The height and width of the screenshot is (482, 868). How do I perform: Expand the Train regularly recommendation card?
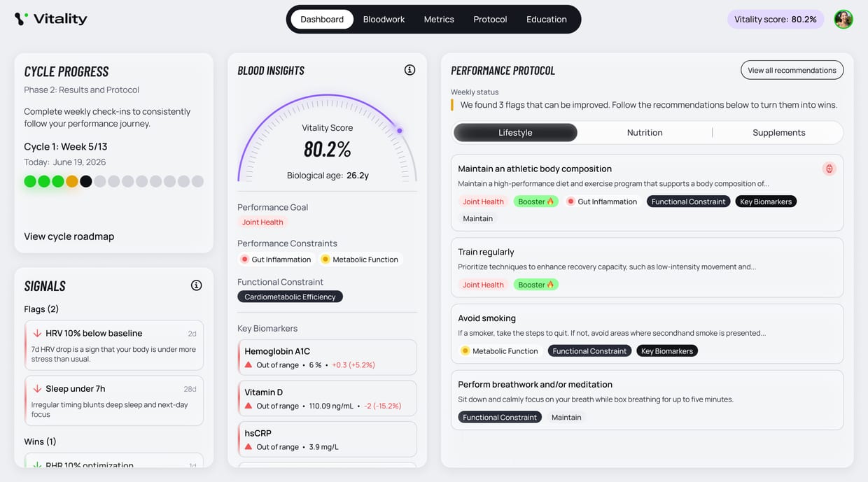point(647,268)
